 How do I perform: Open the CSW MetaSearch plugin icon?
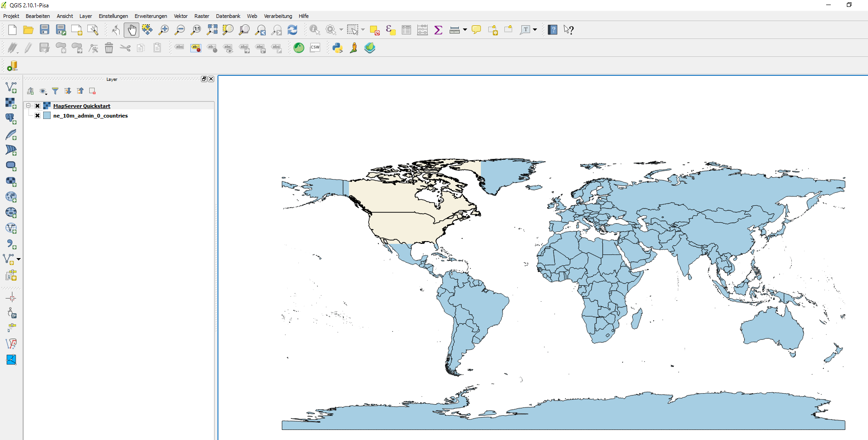coord(315,48)
